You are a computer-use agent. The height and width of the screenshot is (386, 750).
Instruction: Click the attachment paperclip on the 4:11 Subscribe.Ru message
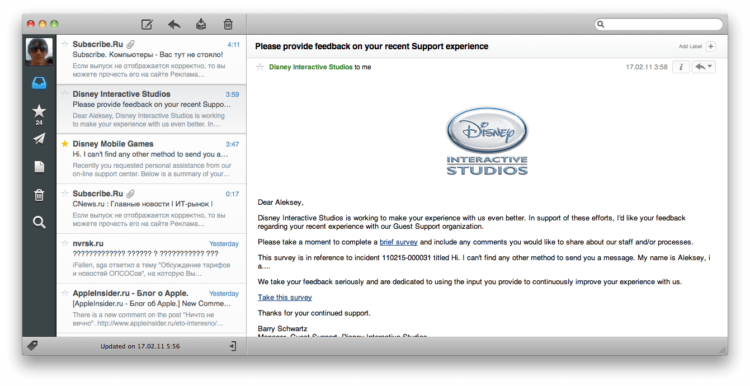130,44
